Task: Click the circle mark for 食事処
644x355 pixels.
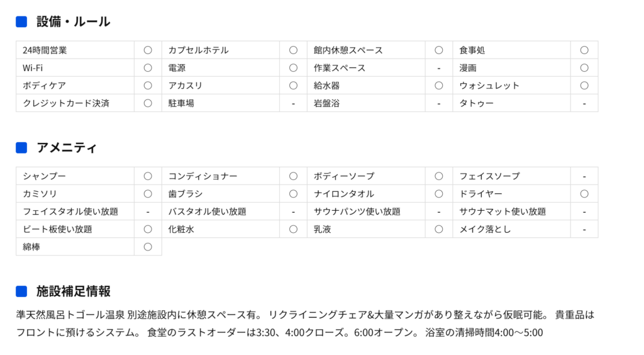Action: click(584, 50)
